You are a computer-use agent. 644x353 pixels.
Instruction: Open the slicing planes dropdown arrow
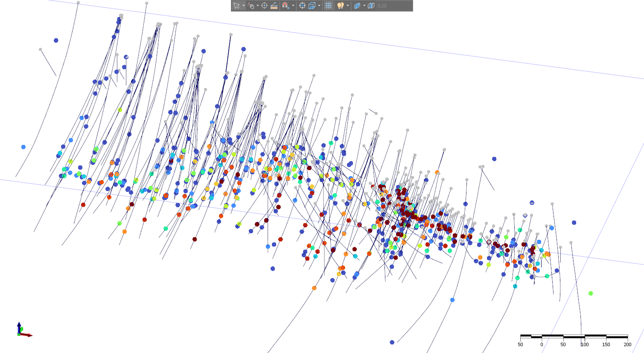tap(364, 6)
